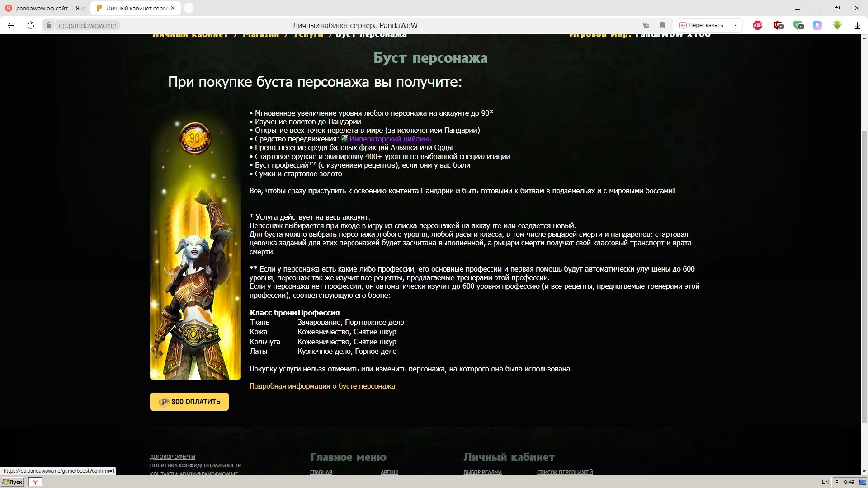Open ПОЛИТИКА КОНФИДЕНЦИАЛЬНОСТИ footer link
868x488 pixels.
point(196,465)
